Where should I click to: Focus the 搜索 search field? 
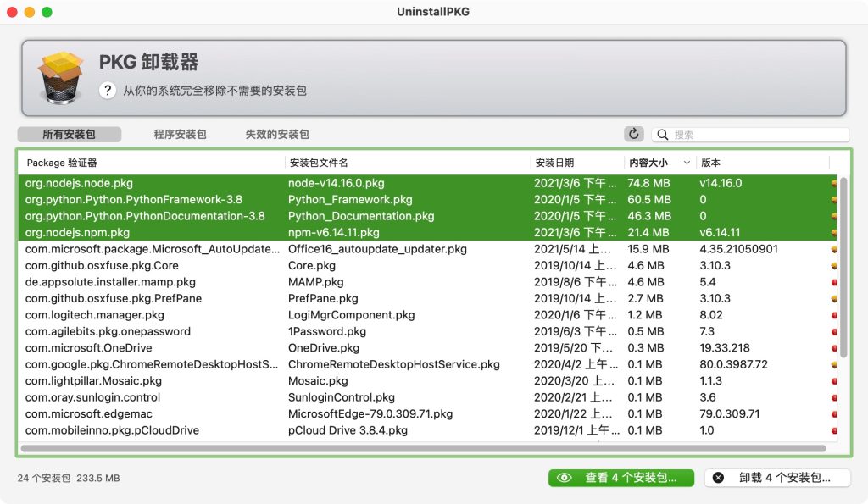point(751,135)
